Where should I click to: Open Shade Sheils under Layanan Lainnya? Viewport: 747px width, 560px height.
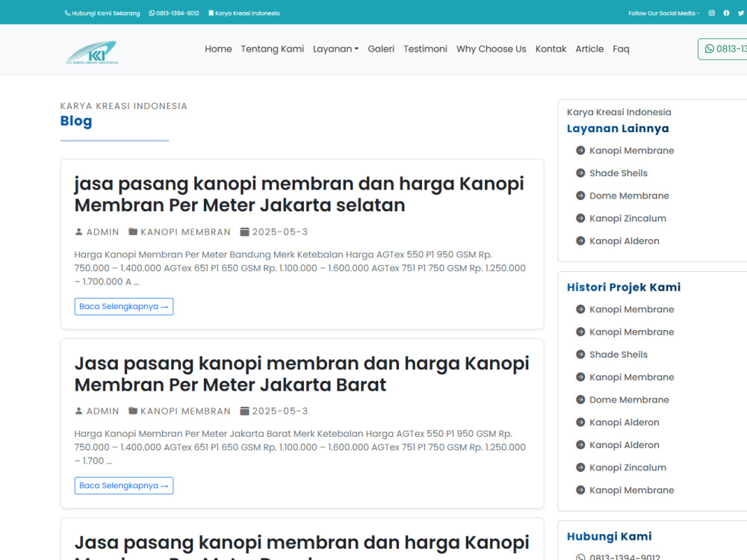click(x=619, y=173)
